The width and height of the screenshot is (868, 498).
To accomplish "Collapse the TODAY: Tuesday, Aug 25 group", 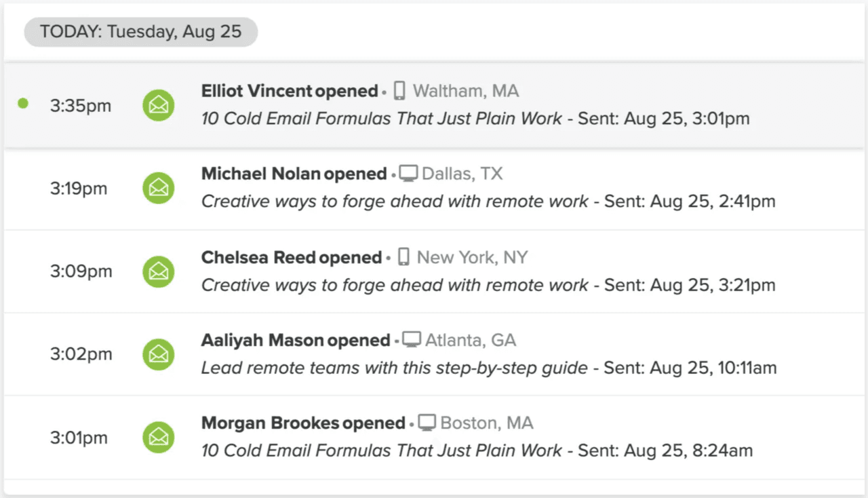I will coord(140,31).
